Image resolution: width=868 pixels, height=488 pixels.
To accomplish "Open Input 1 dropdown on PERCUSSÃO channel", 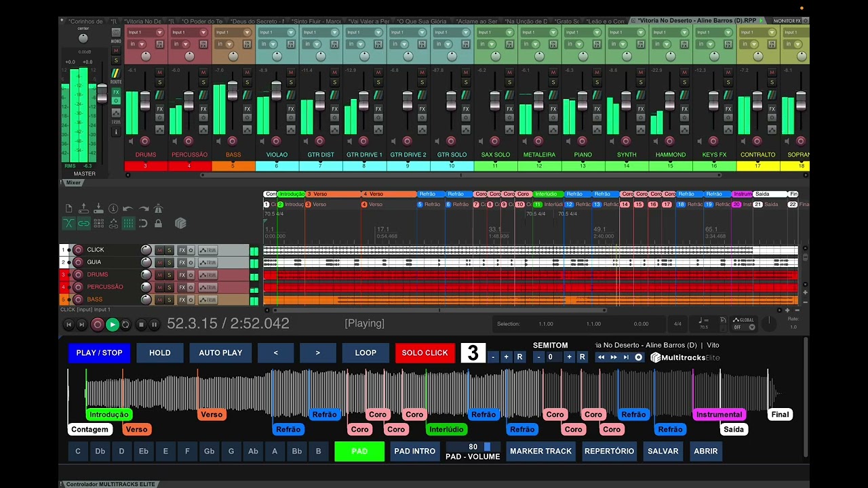I will pyautogui.click(x=189, y=32).
